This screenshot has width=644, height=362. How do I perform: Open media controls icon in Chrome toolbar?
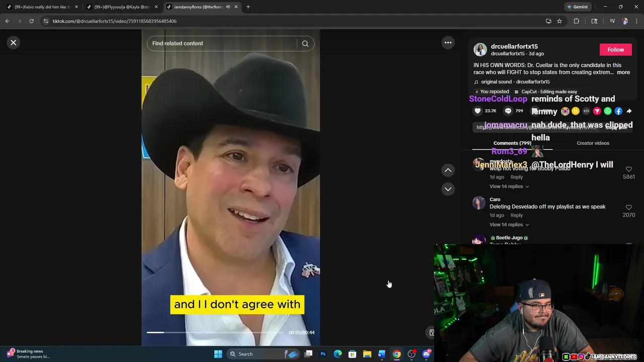(x=612, y=21)
